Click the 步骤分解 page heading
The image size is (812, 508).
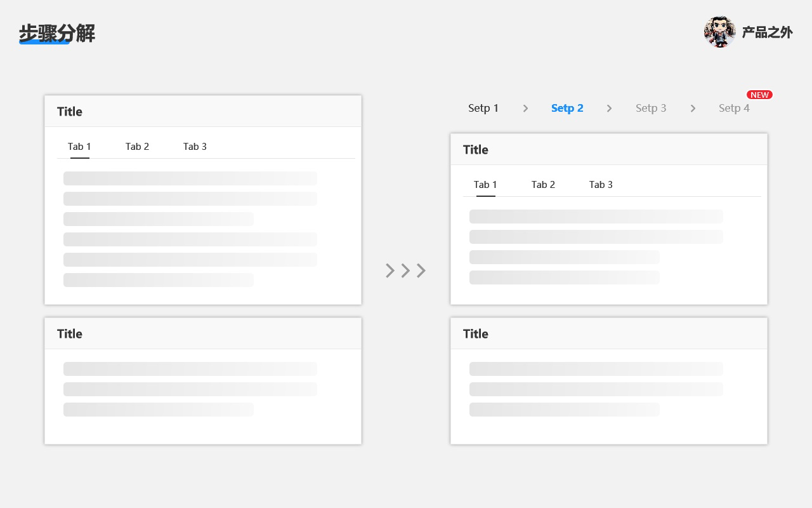tap(57, 33)
